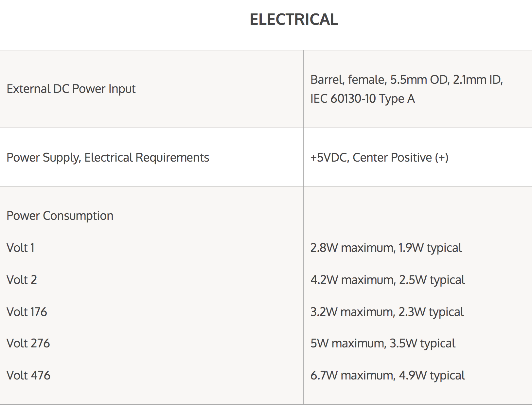Image resolution: width=532 pixels, height=405 pixels.
Task: Click the ELECTRICAL section heading
Action: click(293, 19)
